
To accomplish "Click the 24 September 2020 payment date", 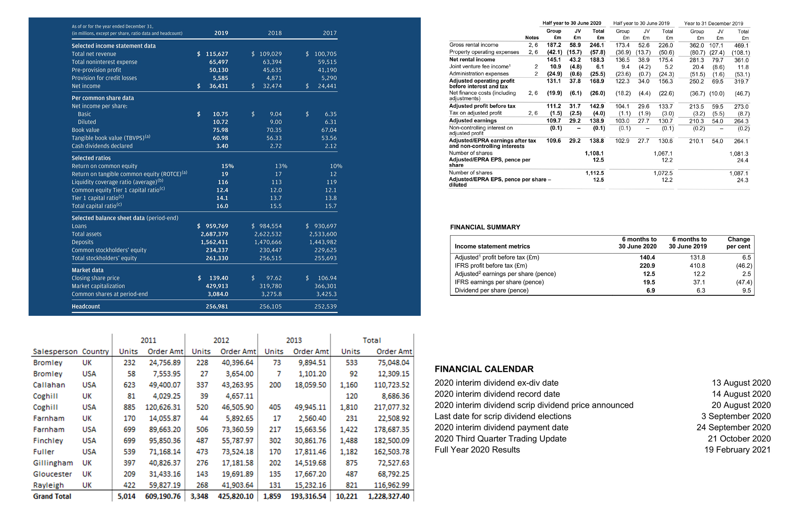I will [733, 427].
